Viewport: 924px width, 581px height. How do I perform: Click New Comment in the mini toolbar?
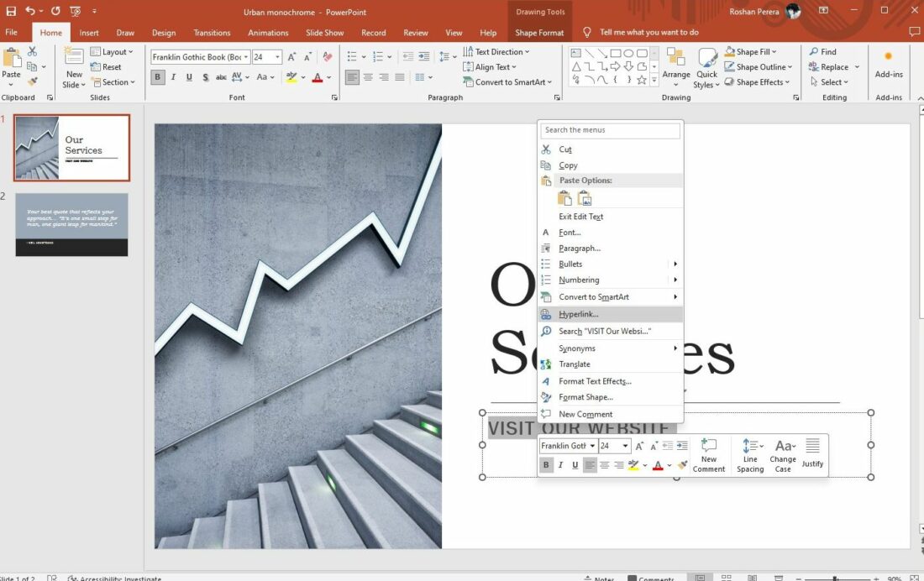(x=708, y=454)
